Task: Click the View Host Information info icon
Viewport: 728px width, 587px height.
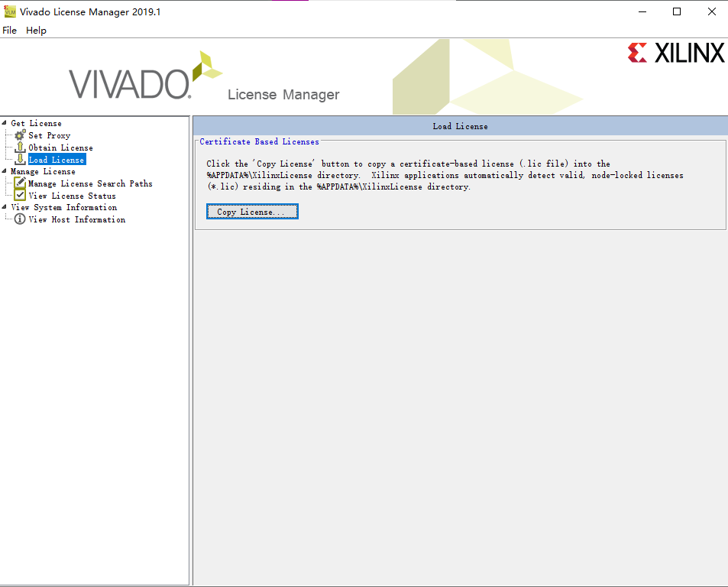Action: (x=20, y=219)
